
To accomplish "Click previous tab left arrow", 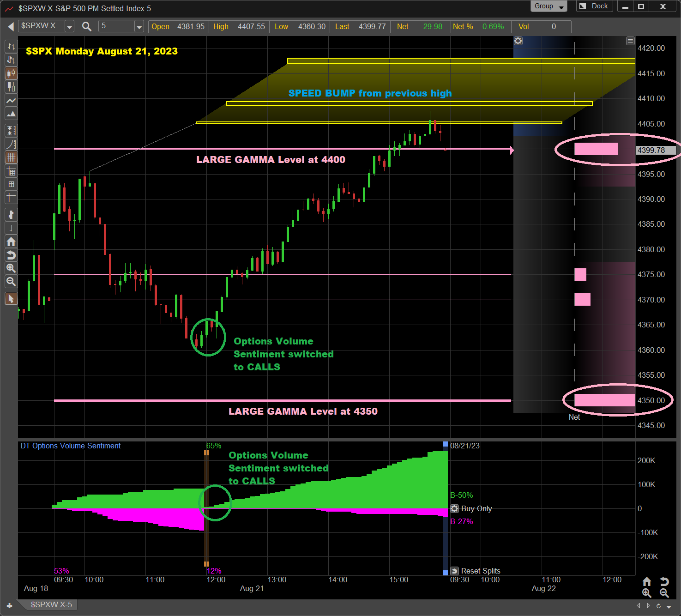I will 639,605.
